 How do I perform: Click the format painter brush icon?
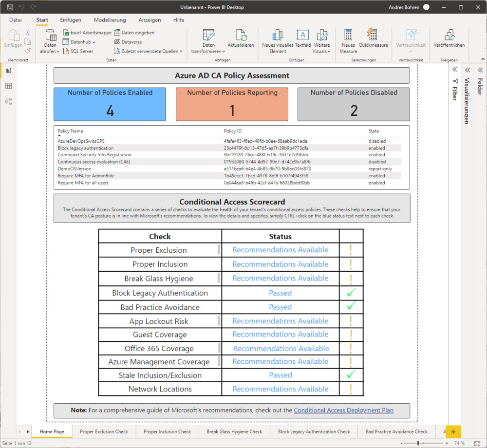point(28,51)
